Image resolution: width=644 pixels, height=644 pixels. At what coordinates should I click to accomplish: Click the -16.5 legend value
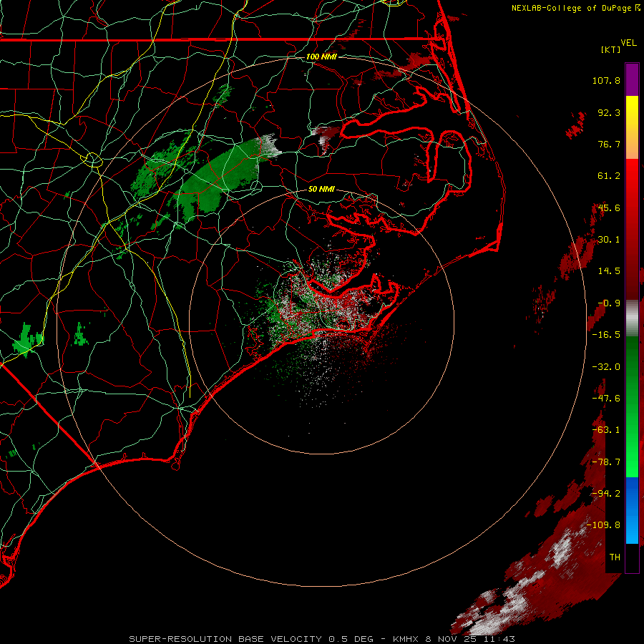[606, 335]
